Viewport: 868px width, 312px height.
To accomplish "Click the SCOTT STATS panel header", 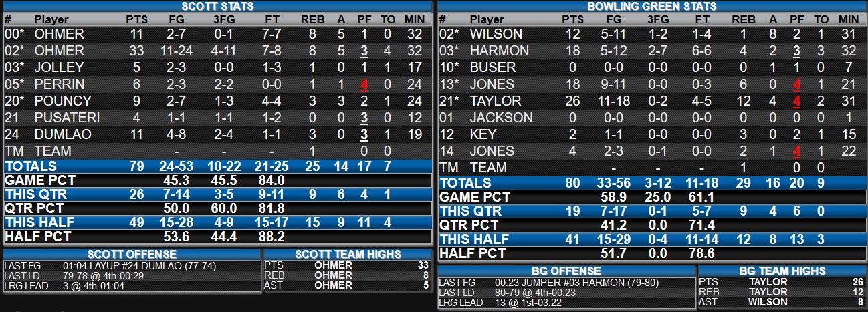I will pyautogui.click(x=217, y=6).
